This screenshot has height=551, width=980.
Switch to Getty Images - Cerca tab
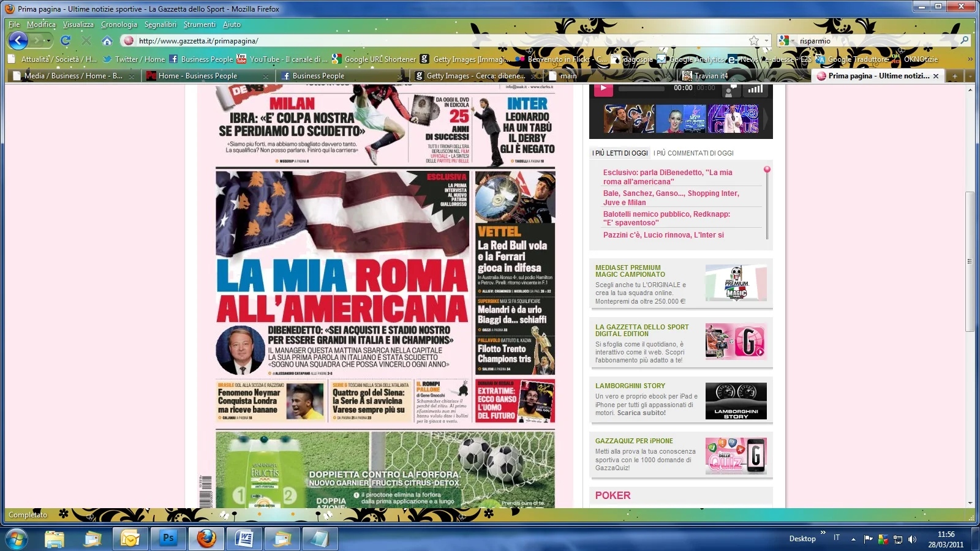tap(475, 76)
